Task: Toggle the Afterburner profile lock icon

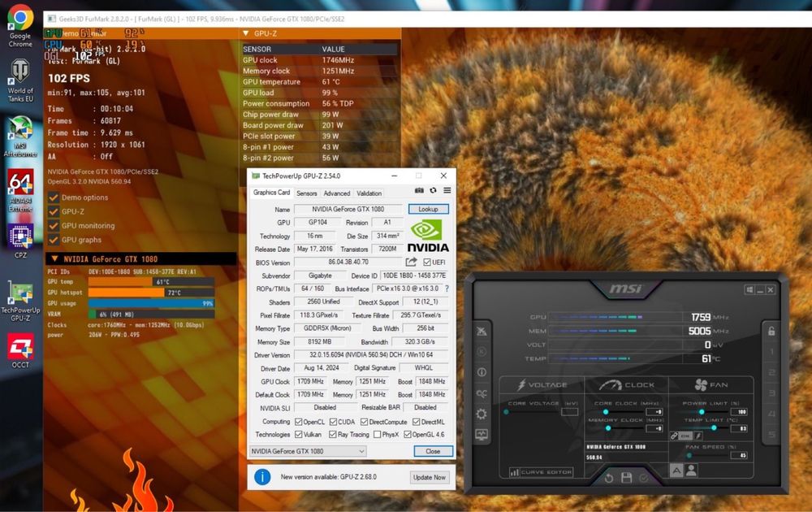Action: click(771, 331)
